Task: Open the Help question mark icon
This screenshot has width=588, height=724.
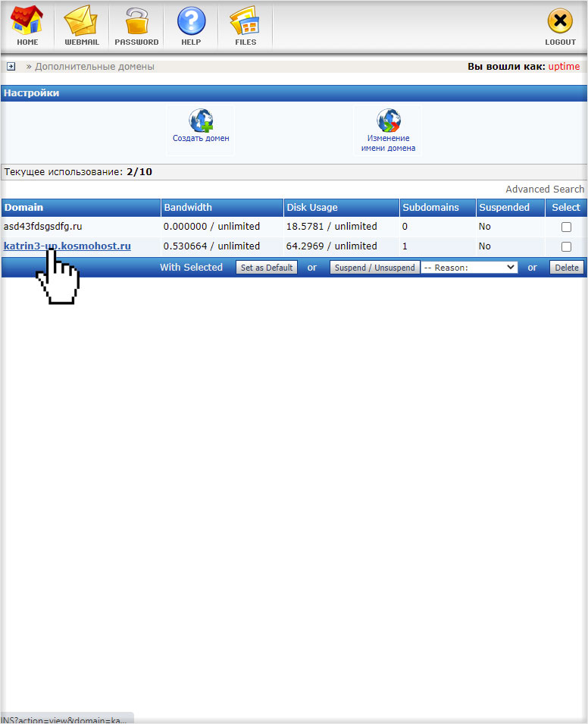Action: point(191,20)
